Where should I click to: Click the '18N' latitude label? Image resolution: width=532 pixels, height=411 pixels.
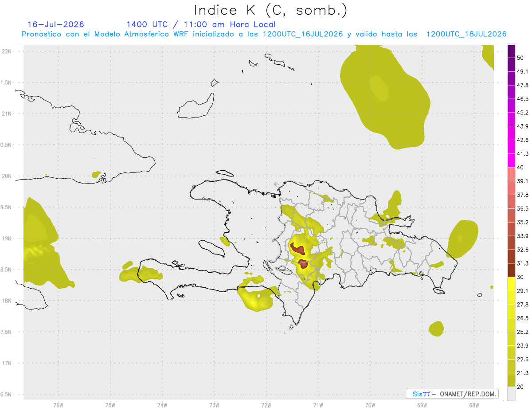point(7,301)
